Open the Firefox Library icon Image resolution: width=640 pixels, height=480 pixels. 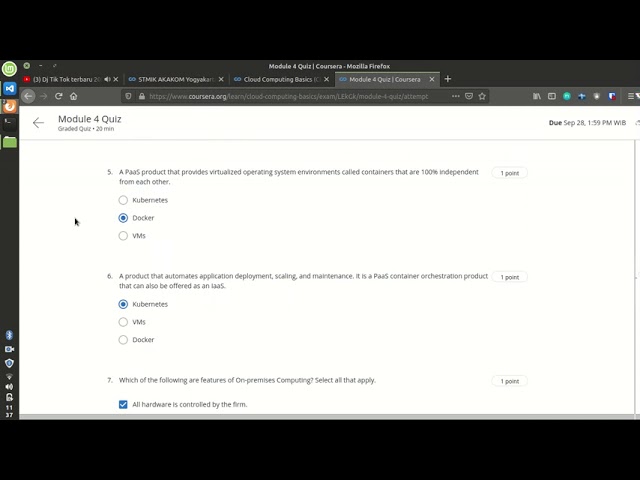click(x=537, y=96)
